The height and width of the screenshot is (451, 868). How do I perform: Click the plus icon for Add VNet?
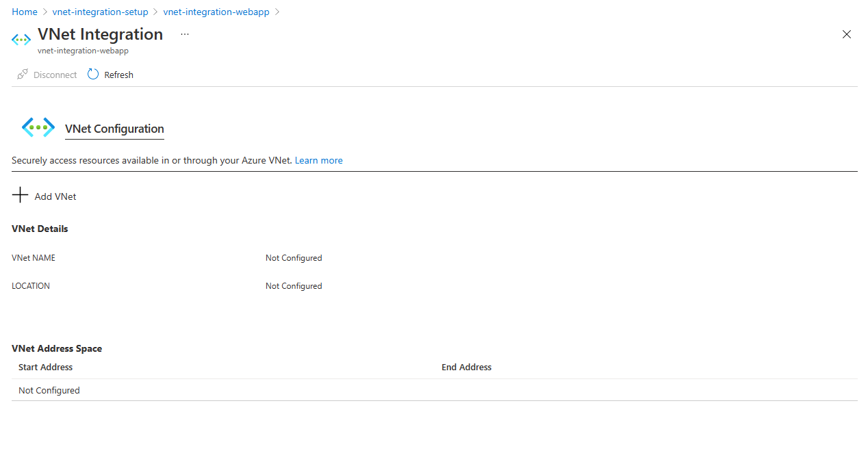(21, 196)
